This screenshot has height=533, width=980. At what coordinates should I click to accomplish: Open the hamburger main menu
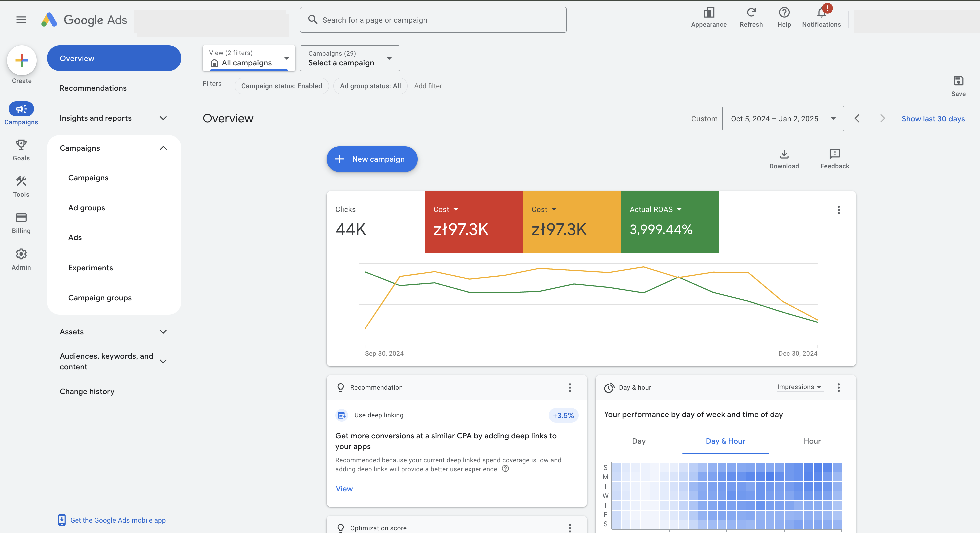pyautogui.click(x=21, y=20)
